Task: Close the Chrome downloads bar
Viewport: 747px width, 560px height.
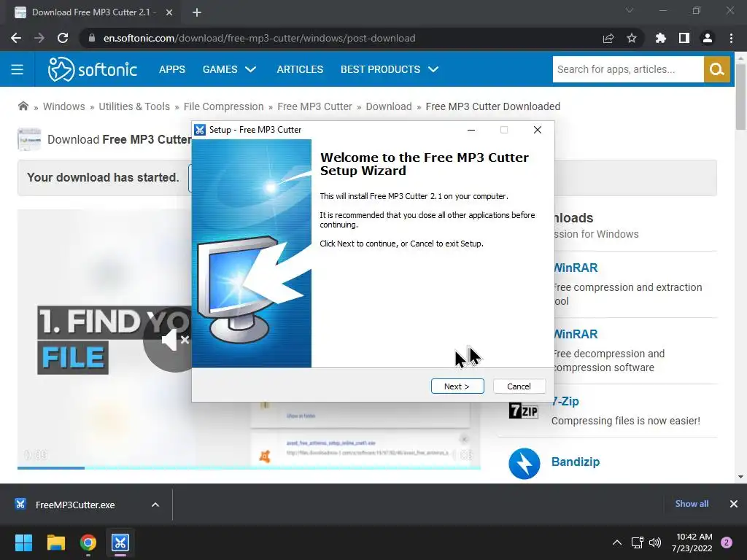Action: 734,504
